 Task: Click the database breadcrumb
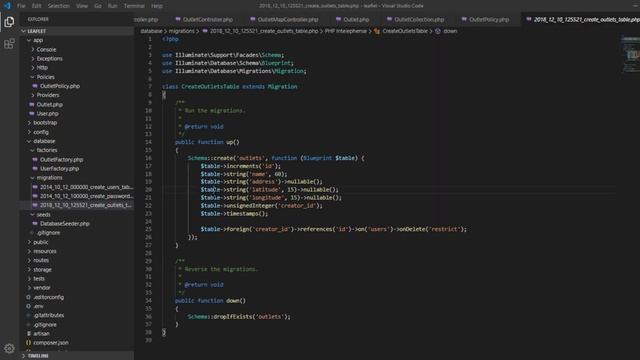[151, 31]
